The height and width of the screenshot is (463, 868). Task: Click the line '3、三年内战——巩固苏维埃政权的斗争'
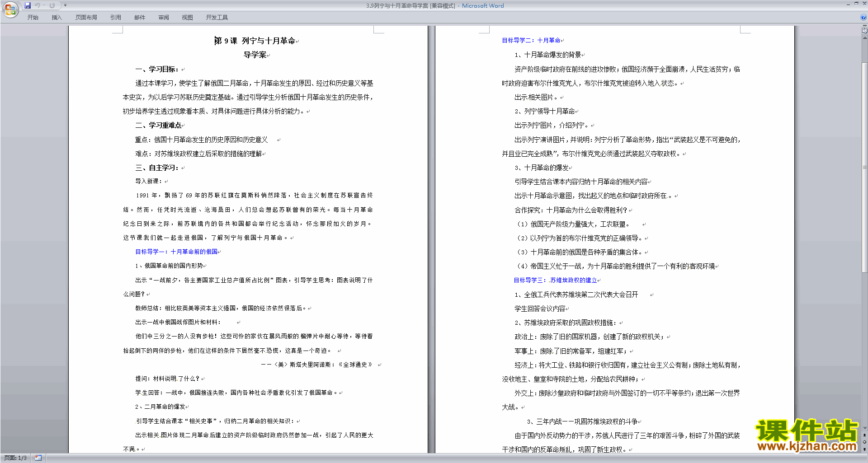pyautogui.click(x=582, y=421)
